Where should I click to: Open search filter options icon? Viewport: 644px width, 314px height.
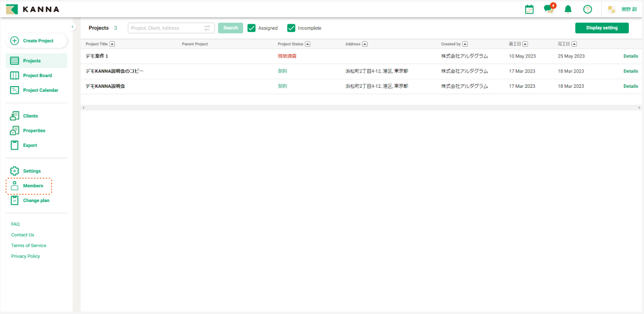click(207, 28)
